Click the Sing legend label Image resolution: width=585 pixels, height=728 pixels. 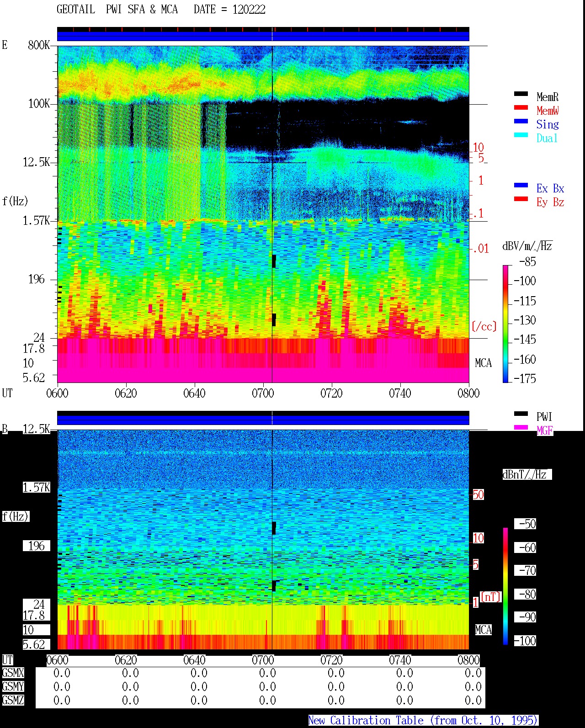[x=548, y=124]
